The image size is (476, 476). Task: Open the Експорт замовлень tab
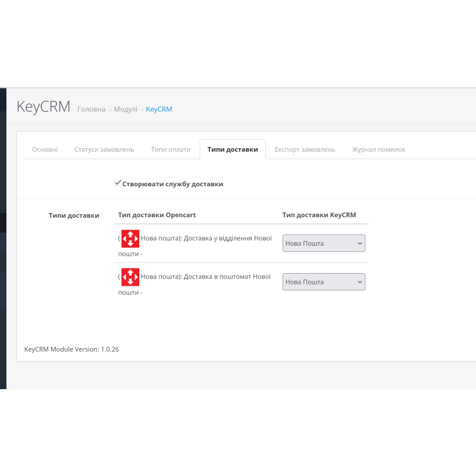click(x=305, y=149)
